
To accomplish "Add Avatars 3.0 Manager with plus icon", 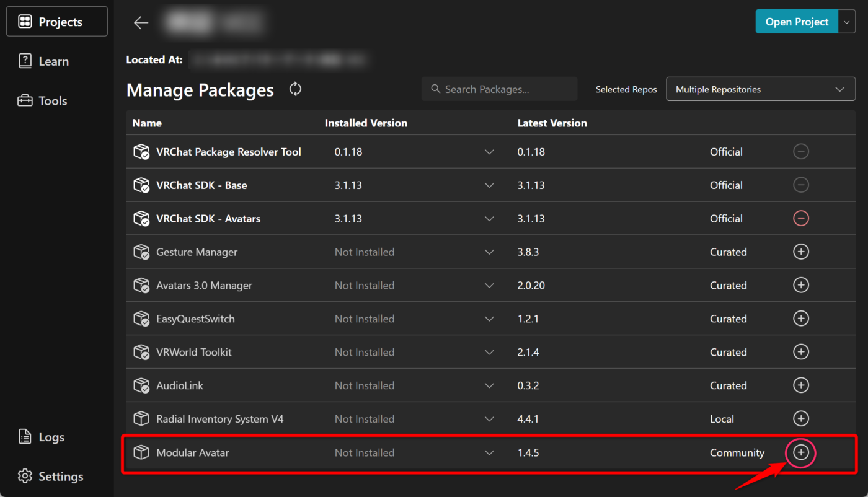I will coord(801,285).
